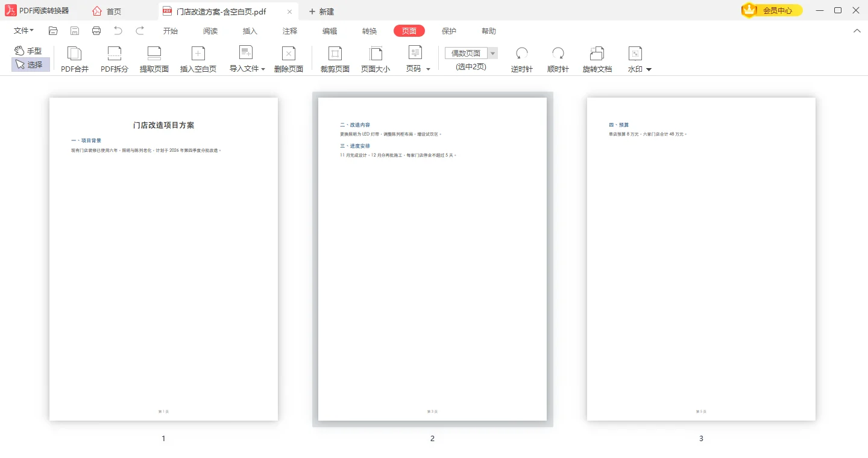Expand the 导入文件 dropdown arrow
Image resolution: width=868 pixels, height=458 pixels.
click(x=263, y=69)
